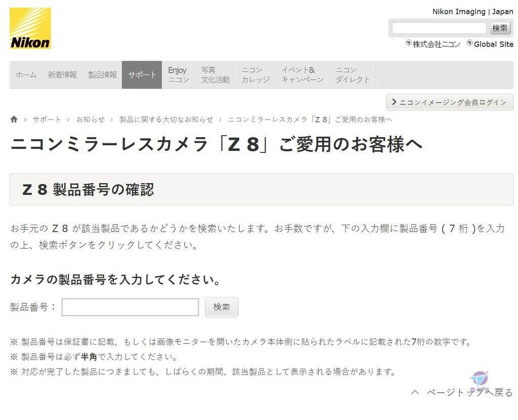Click the heading カメラの製品番号を入力してください。

pos(115,279)
